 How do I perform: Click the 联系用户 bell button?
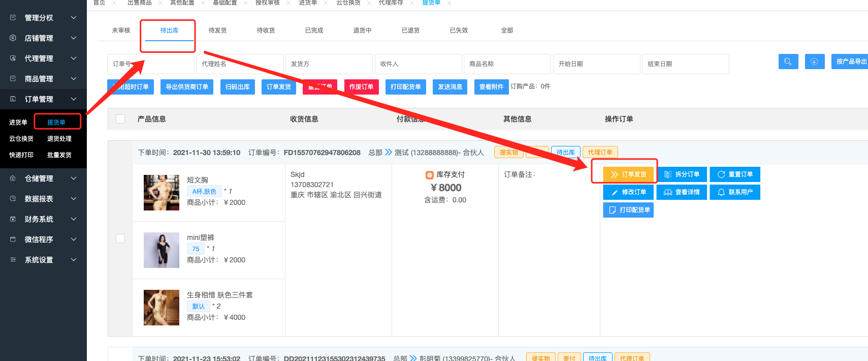tap(734, 192)
